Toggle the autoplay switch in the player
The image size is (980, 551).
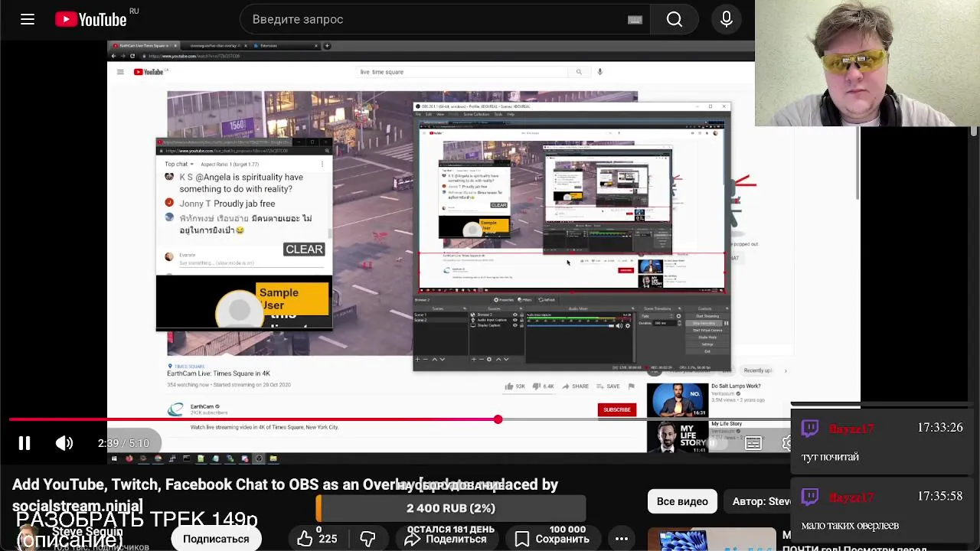(x=714, y=443)
